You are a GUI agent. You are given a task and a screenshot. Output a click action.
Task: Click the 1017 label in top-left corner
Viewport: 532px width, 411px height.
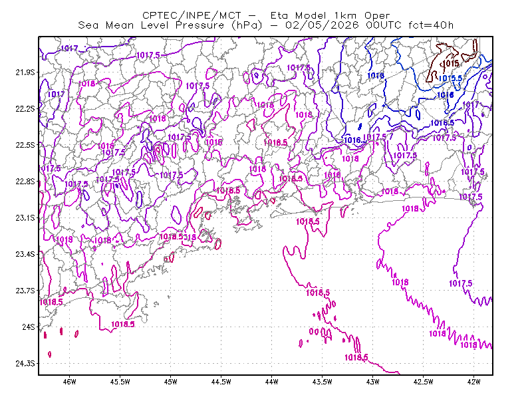tap(69, 49)
